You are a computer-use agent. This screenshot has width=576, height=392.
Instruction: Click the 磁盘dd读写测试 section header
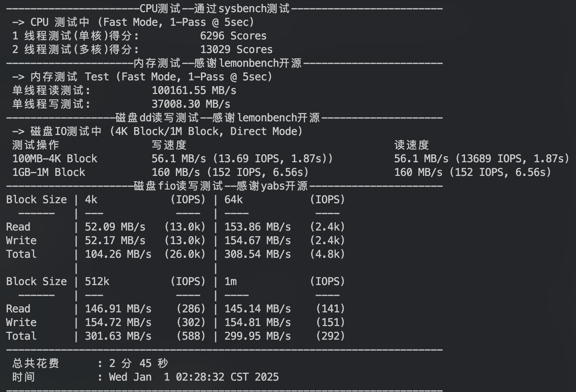tap(218, 118)
